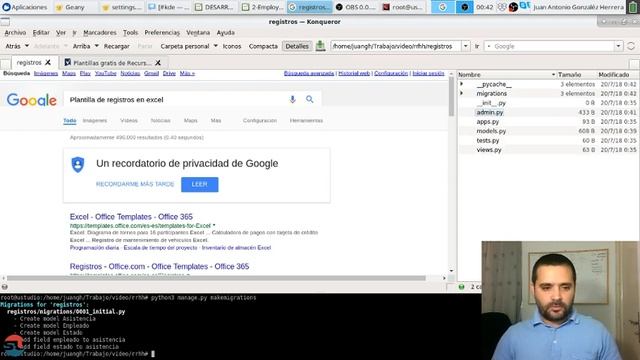Select tests.py in file list
640x360 pixels.
[488, 140]
